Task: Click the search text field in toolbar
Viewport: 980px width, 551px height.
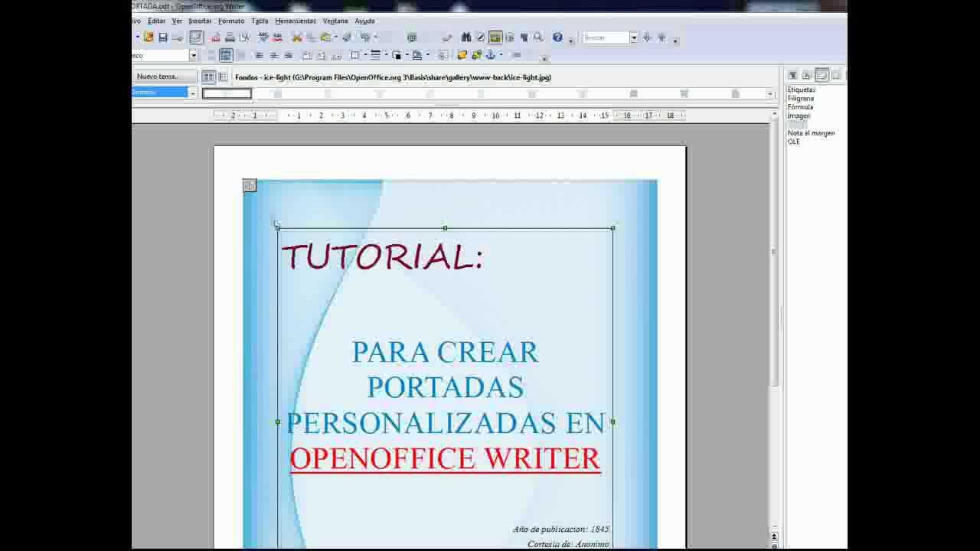Action: [606, 37]
